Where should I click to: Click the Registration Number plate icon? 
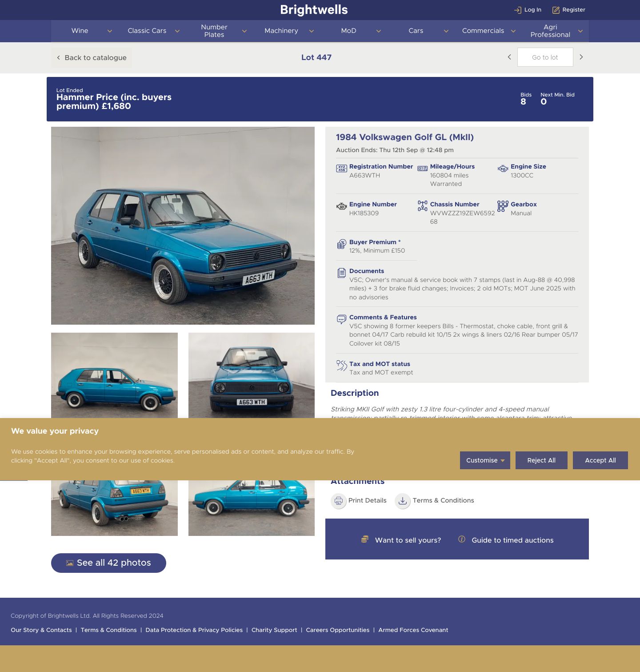coord(341,168)
